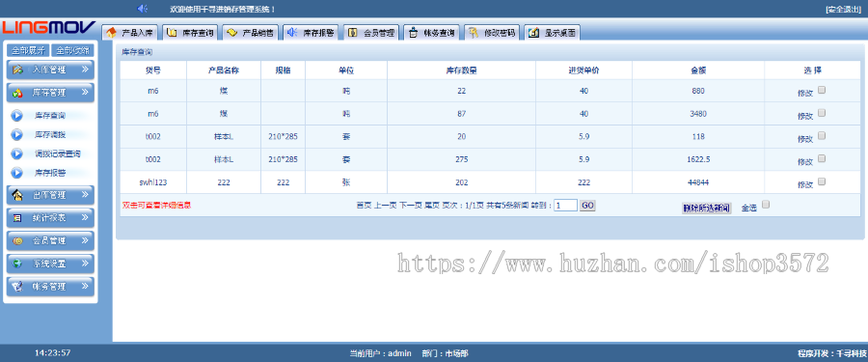This screenshot has height=362, width=868.
Task: Click the 库存数量 column header
Action: pyautogui.click(x=461, y=70)
